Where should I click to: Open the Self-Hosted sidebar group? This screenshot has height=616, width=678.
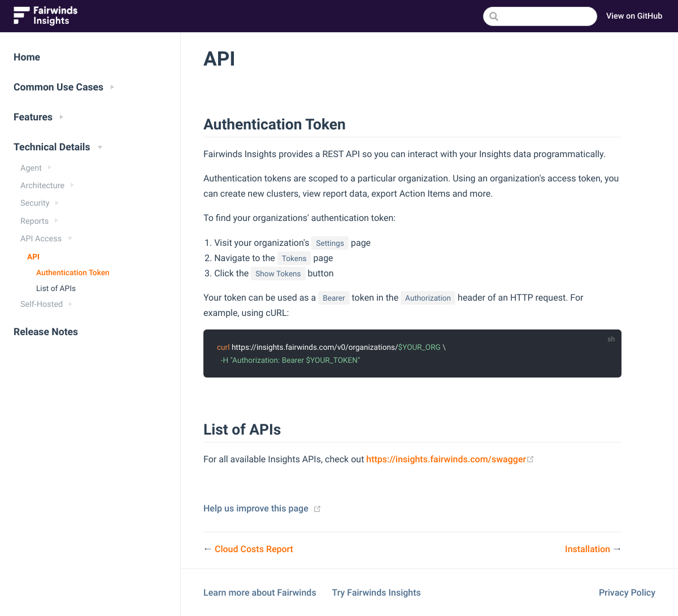(x=71, y=304)
